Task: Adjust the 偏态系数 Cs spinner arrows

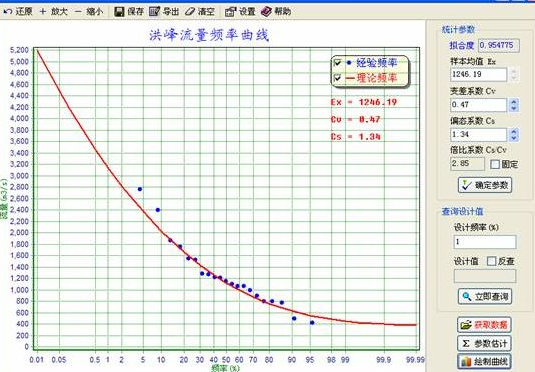Action: (514, 135)
